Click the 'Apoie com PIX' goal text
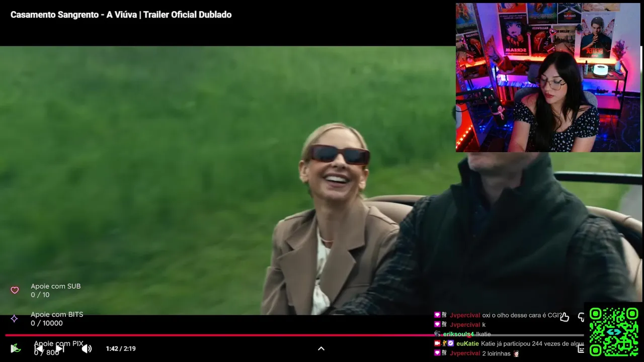This screenshot has width=644, height=362. (x=58, y=343)
